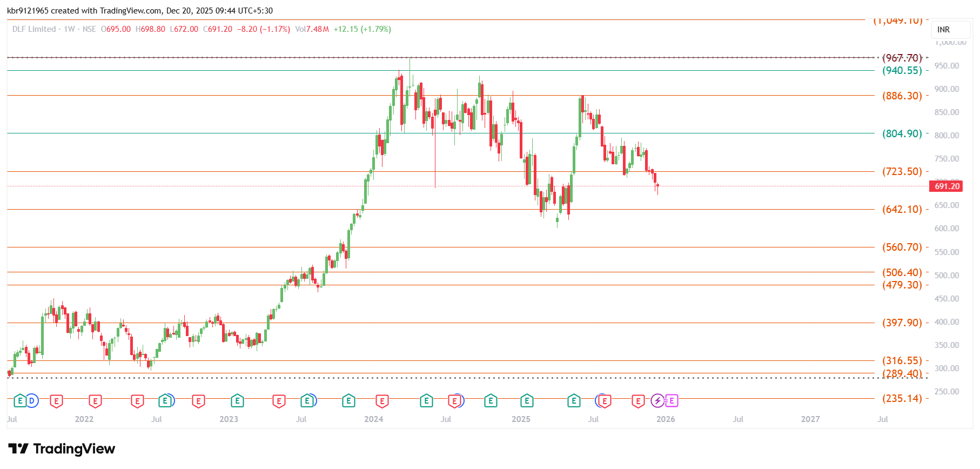Click the Vol 7.48M volume readout
980x469 pixels.
pyautogui.click(x=312, y=29)
